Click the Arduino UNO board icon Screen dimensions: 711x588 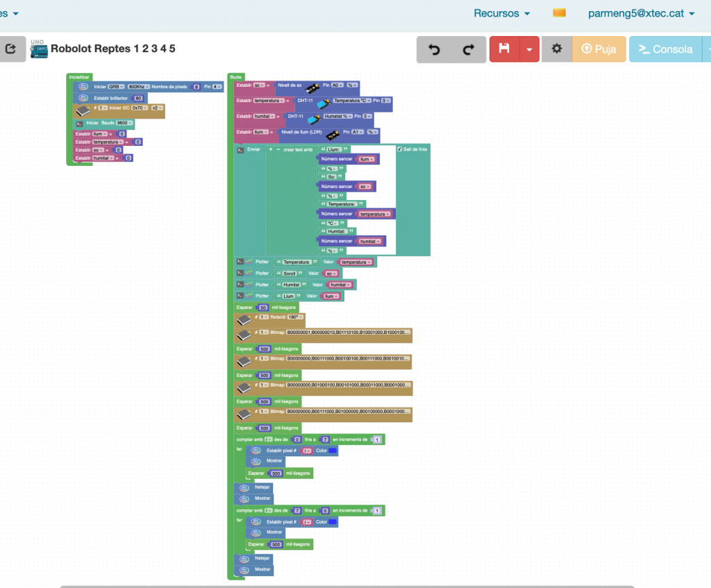coord(38,49)
